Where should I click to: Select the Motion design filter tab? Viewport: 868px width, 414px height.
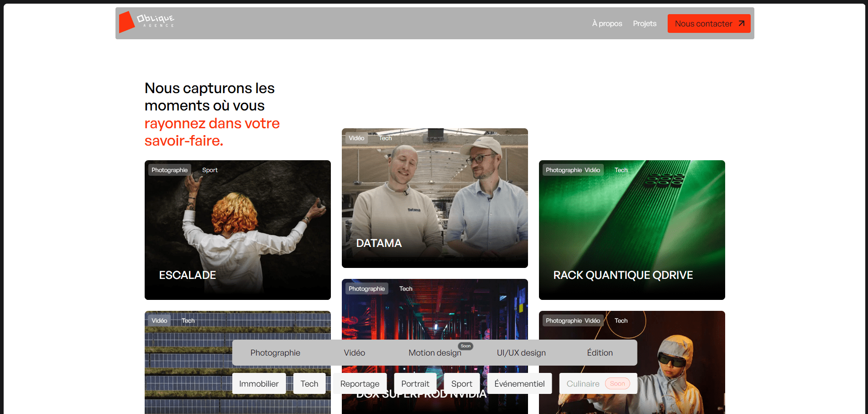click(435, 353)
